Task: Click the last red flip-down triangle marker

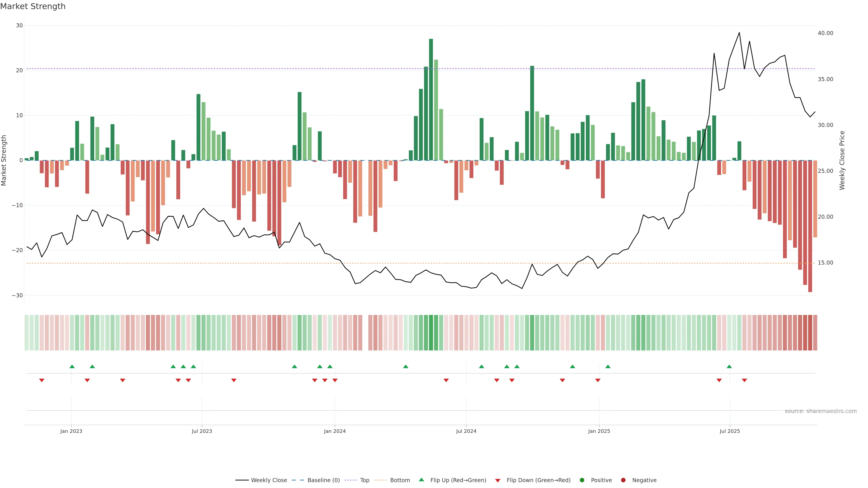Action: tap(744, 380)
